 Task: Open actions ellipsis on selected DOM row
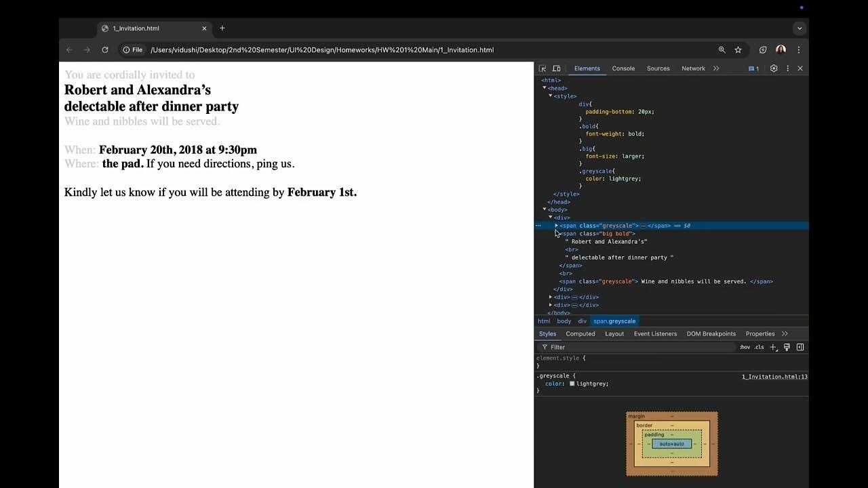[x=538, y=226]
